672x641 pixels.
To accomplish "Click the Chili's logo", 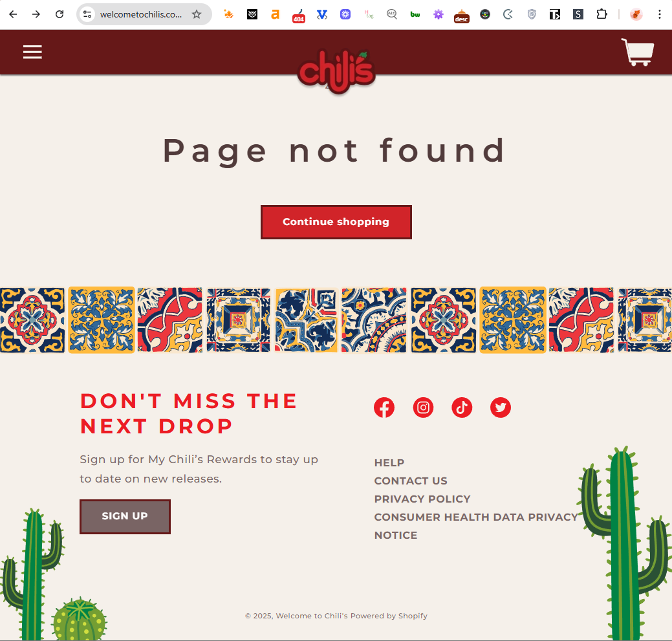I will (x=336, y=72).
